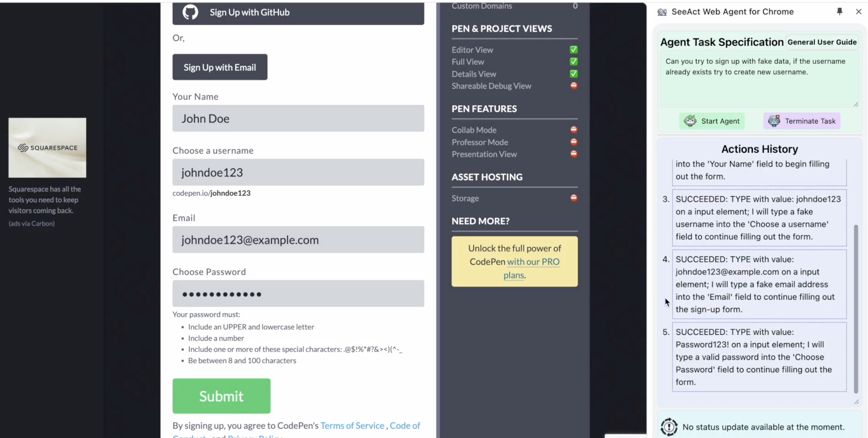Select the Email input field
868x438 pixels.
[298, 240]
